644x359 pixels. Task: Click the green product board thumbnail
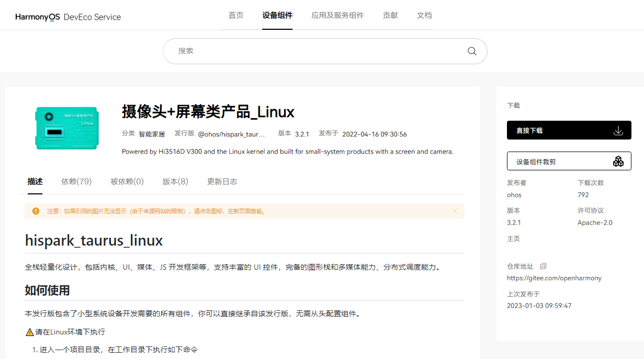click(x=66, y=128)
